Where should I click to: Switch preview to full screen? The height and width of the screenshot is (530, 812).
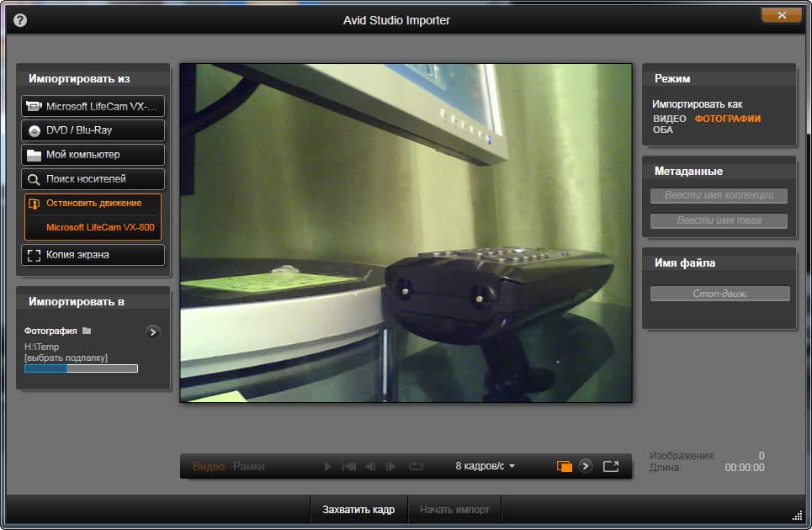click(611, 466)
